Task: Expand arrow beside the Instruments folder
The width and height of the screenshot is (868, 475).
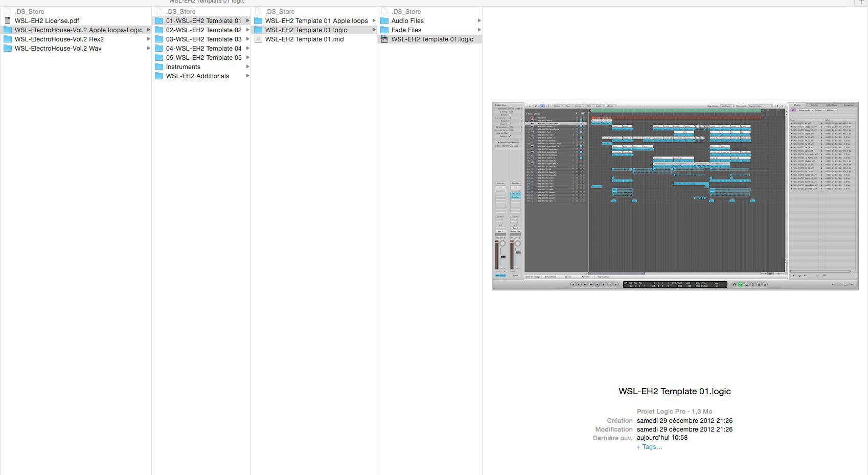Action: (x=248, y=67)
